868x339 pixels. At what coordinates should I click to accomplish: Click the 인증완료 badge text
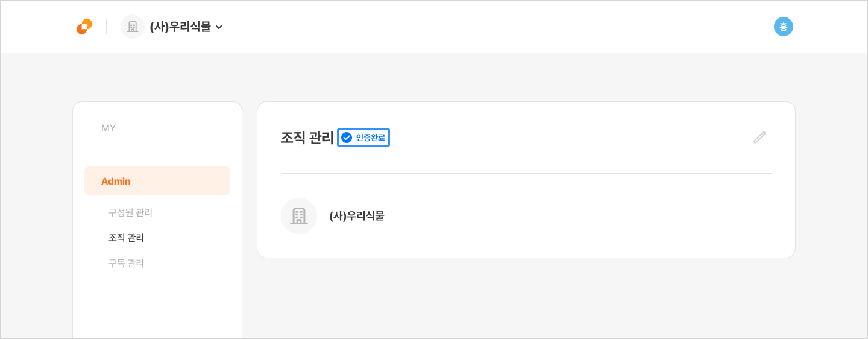coord(370,138)
